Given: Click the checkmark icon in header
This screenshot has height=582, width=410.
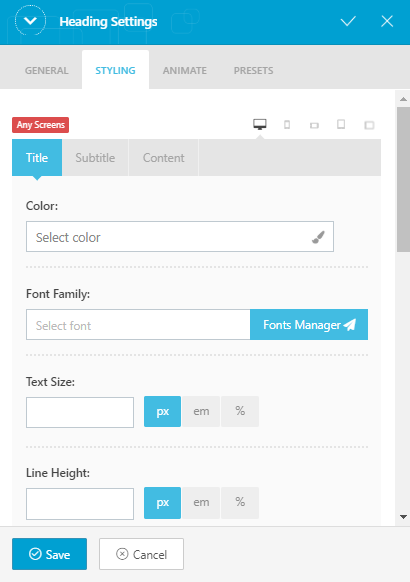Looking at the screenshot, I should [x=348, y=21].
